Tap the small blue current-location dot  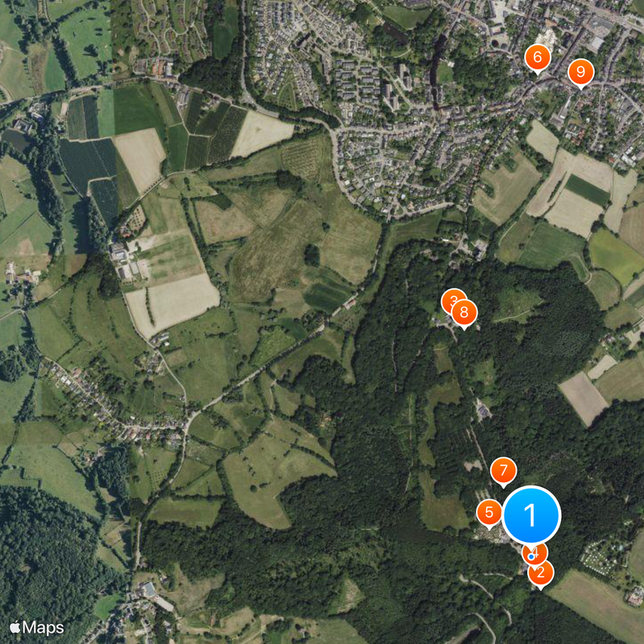click(x=531, y=557)
